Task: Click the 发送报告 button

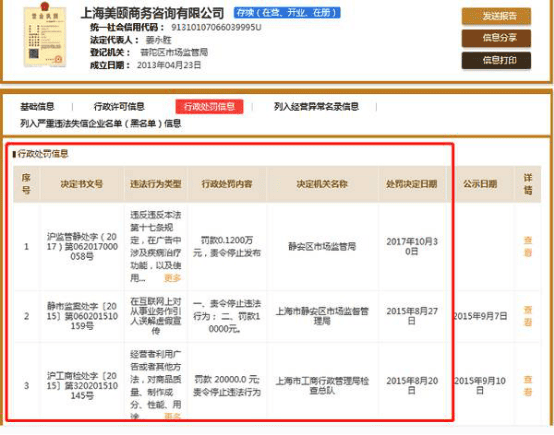Action: [496, 16]
